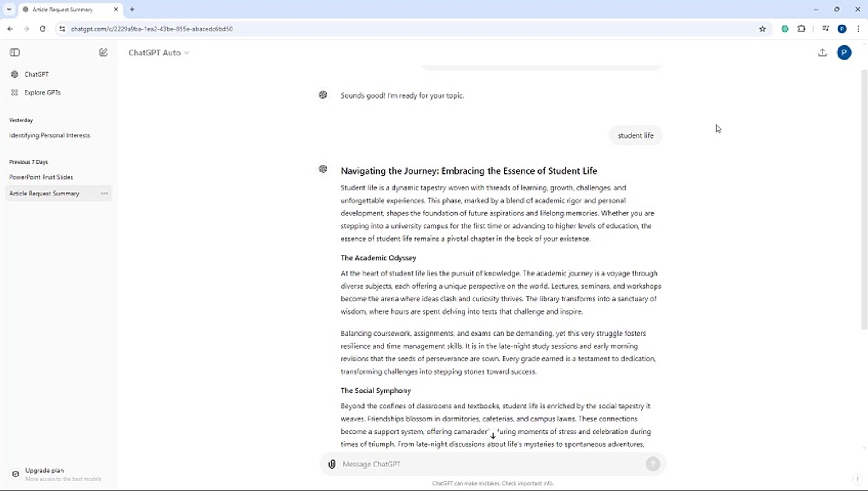Viewport: 868px width, 491px height.
Task: Open the profile avatar menu
Action: pos(843,53)
